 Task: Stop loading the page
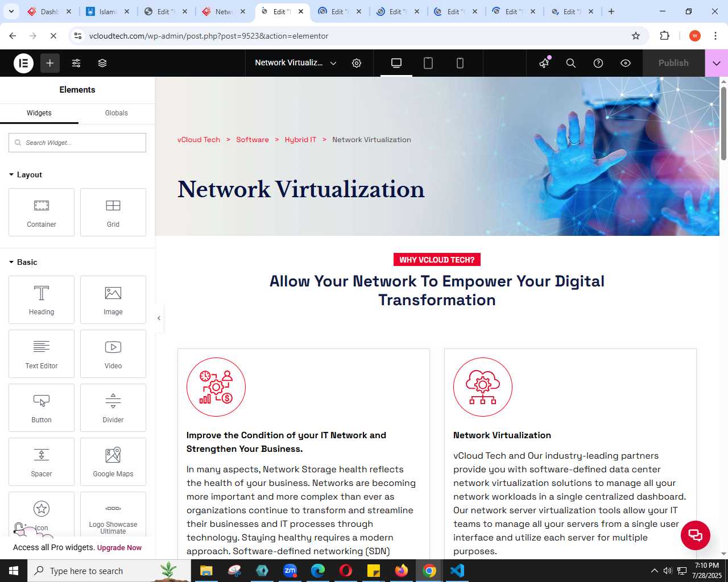(x=53, y=36)
